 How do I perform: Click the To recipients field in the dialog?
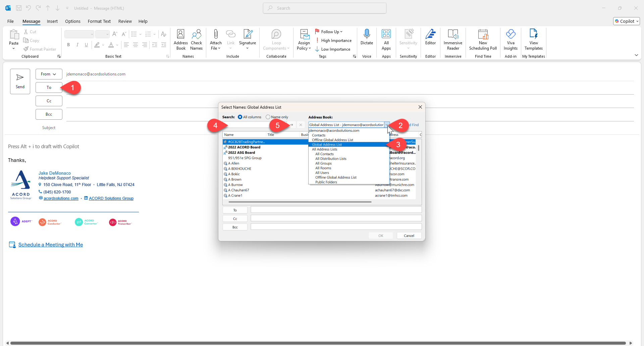[336, 210]
